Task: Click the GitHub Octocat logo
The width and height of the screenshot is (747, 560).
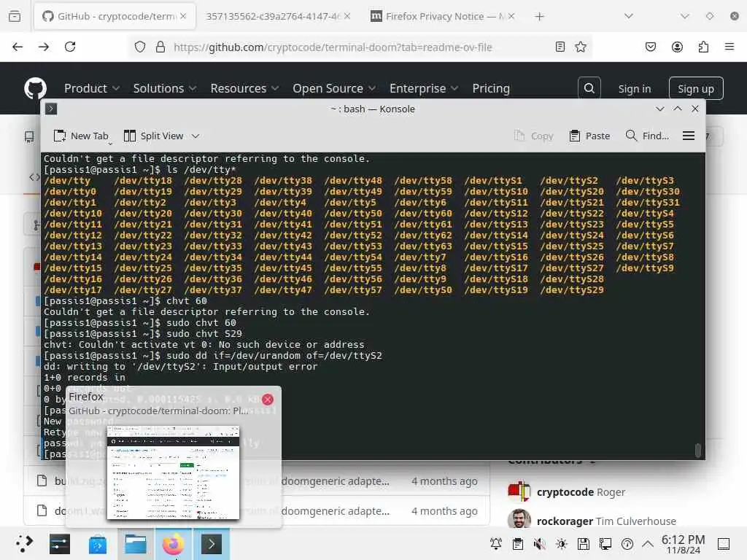Action: (35, 88)
